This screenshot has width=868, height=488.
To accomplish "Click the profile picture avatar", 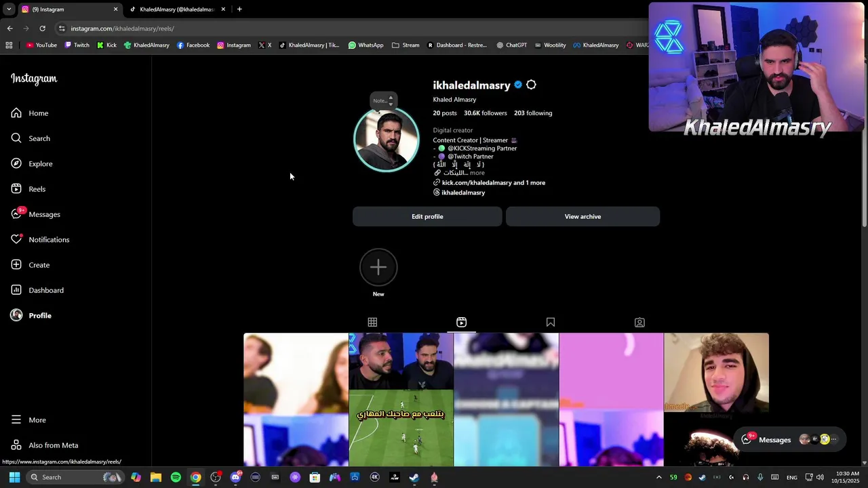I will point(387,140).
